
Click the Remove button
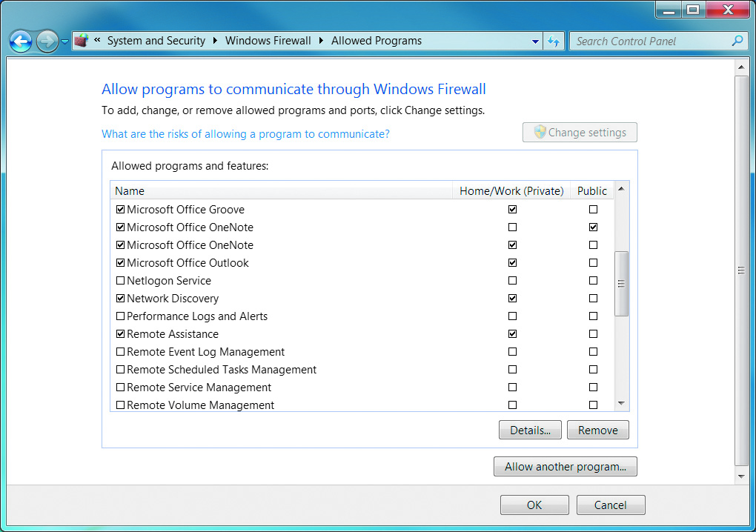[x=598, y=430]
